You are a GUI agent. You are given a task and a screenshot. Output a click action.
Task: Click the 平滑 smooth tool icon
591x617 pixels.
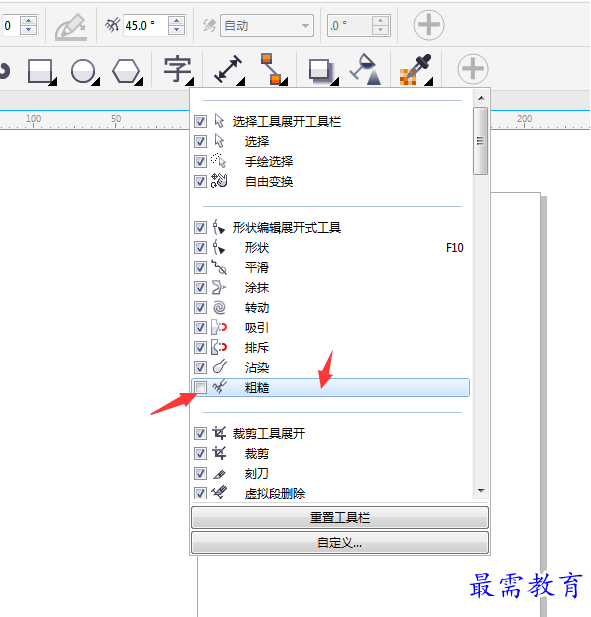point(219,267)
